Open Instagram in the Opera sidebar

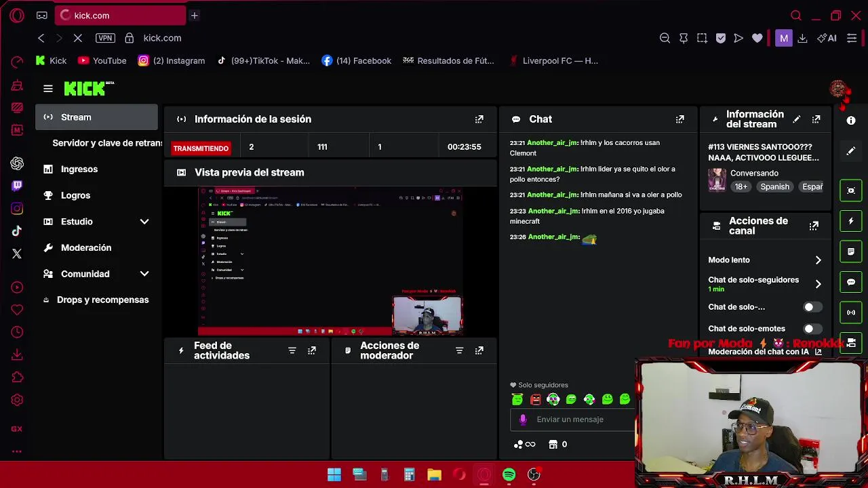17,209
